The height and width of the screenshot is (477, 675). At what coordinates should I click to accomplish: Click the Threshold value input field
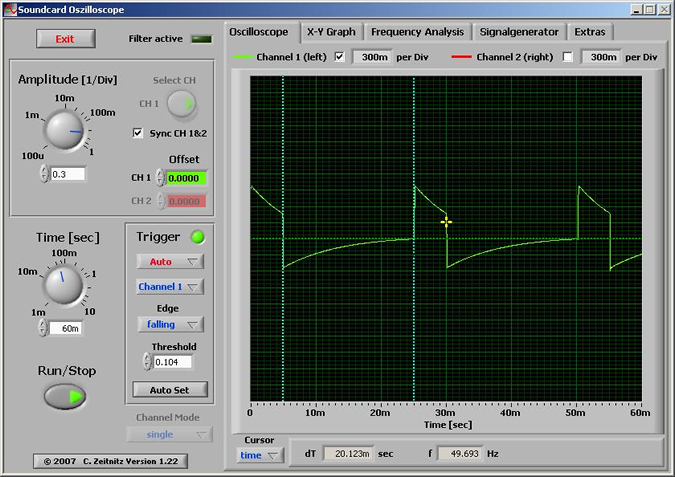point(173,362)
